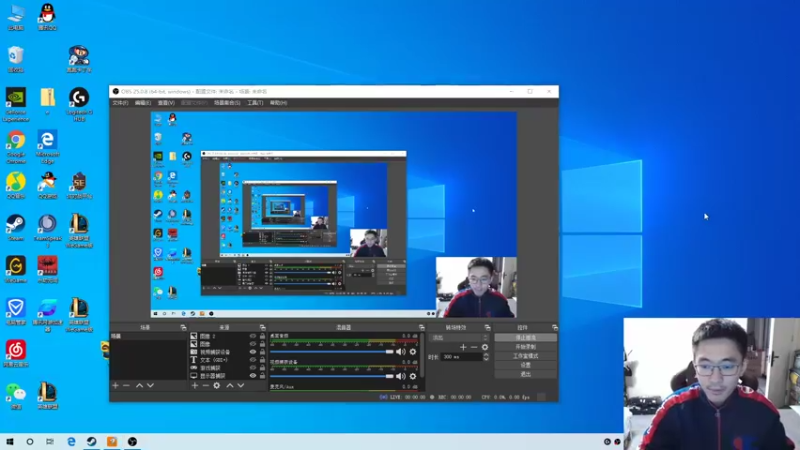
Task: Pop out the 场景 Scenes dock
Action: (x=183, y=328)
